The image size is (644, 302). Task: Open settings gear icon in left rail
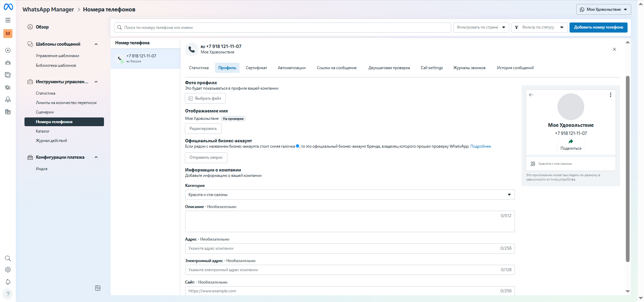click(8, 270)
